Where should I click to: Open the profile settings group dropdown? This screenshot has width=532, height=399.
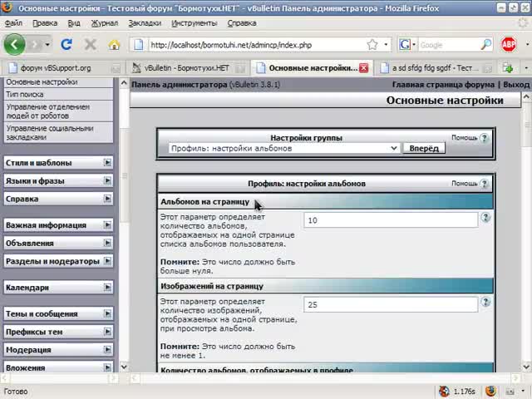coord(283,148)
